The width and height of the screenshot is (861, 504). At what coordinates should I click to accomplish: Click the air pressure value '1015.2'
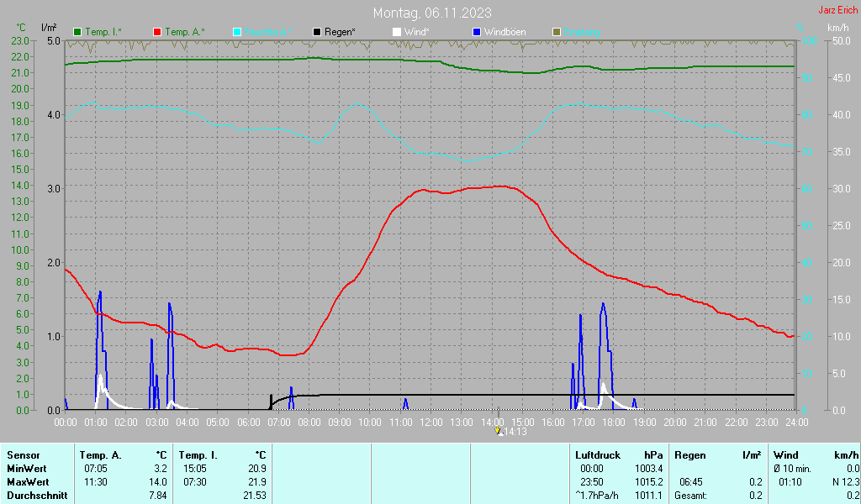[649, 482]
